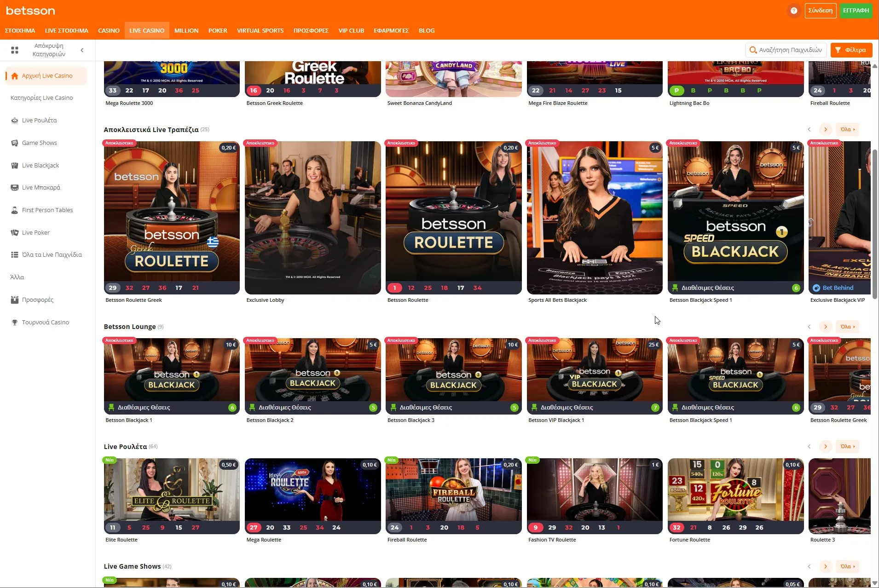Open the category grid icon above the sidebar

(x=14, y=50)
